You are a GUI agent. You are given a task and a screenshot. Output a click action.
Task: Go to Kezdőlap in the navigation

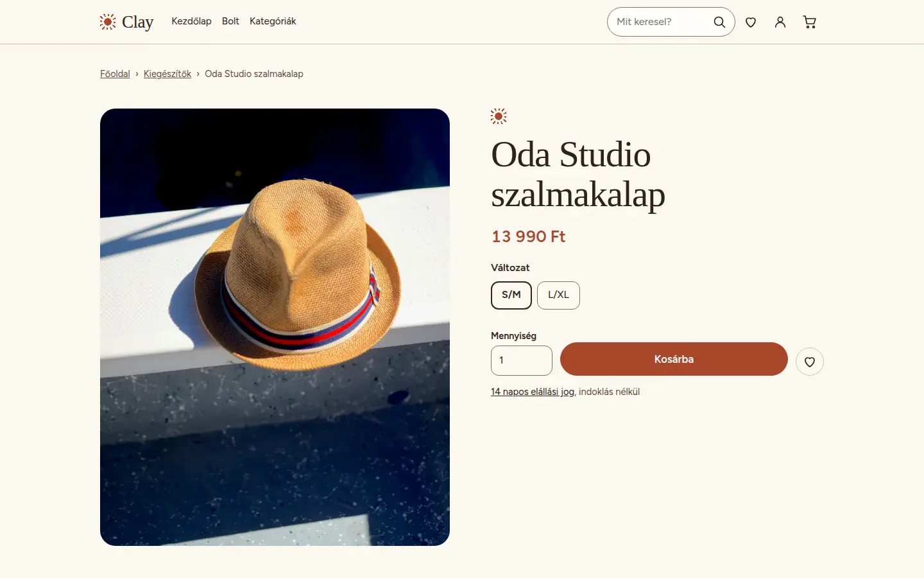(191, 21)
